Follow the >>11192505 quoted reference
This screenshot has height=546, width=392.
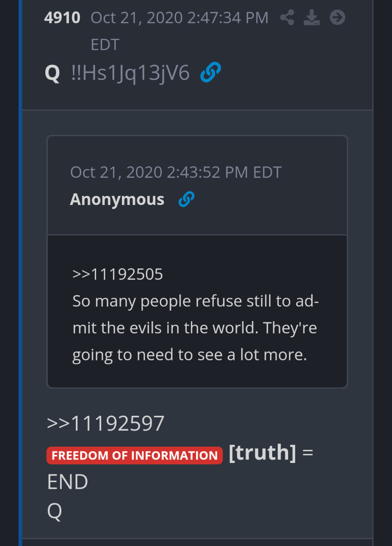pyautogui.click(x=118, y=274)
